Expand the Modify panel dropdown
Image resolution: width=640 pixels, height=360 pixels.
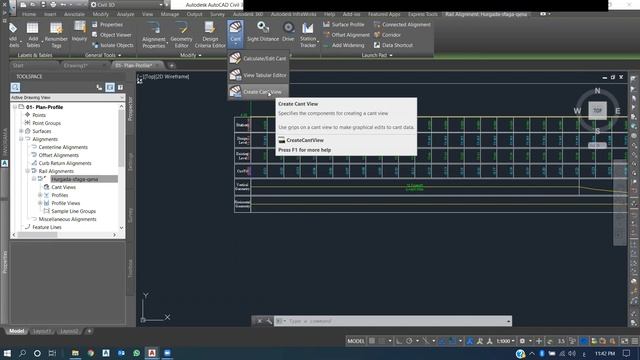tap(191, 55)
